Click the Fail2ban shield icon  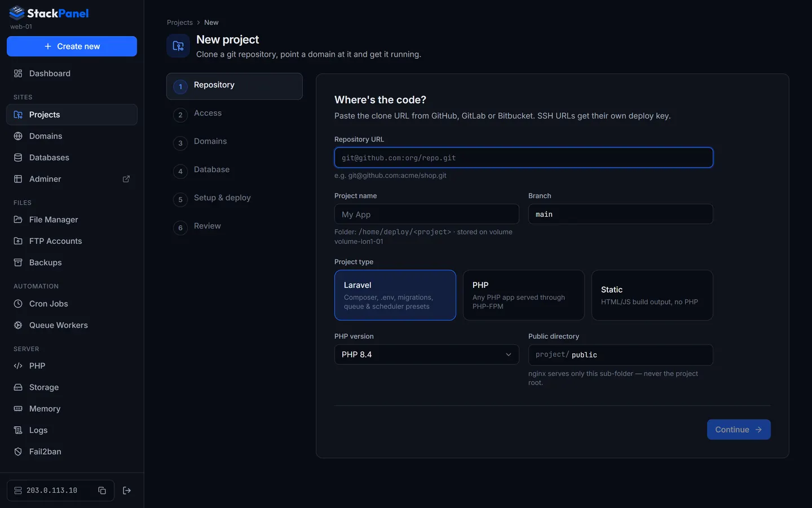coord(18,452)
